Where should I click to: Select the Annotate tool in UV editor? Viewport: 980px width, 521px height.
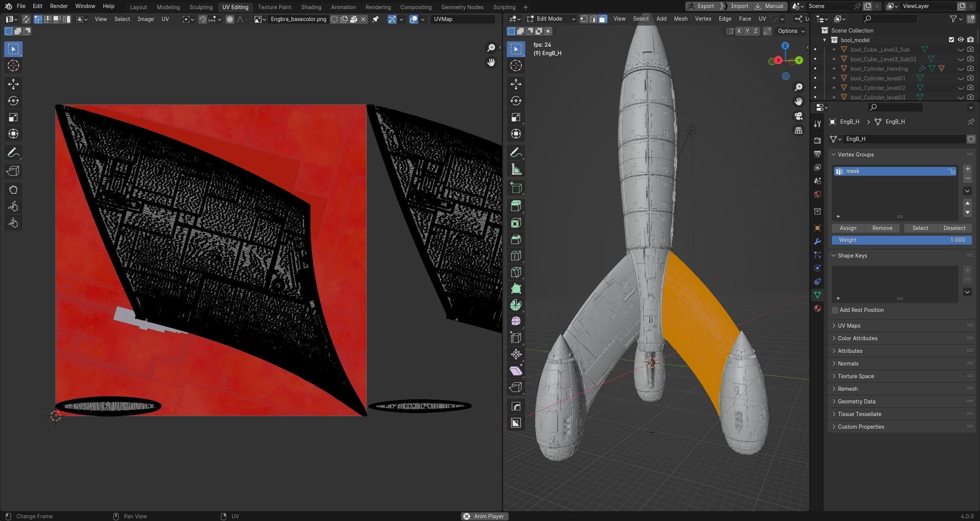pos(13,153)
